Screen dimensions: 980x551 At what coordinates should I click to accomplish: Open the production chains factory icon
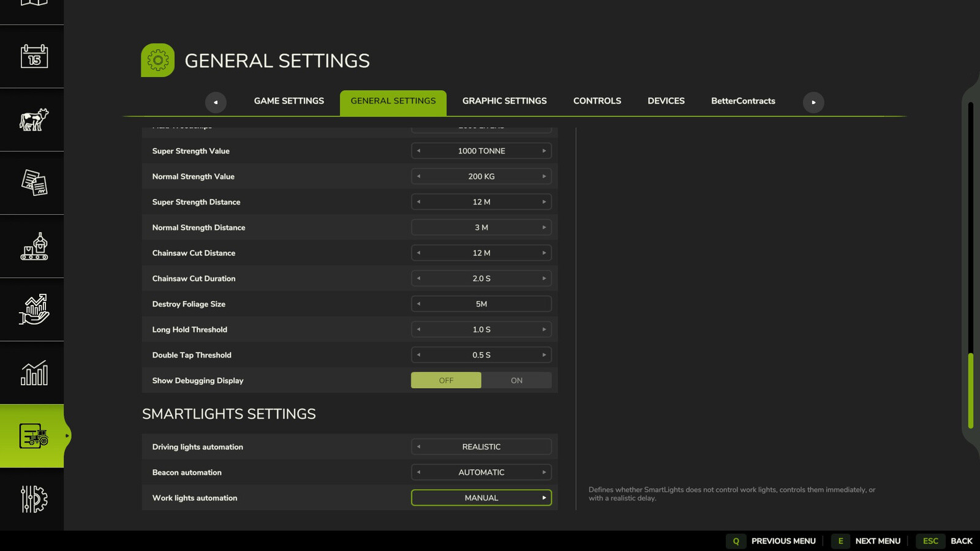tap(34, 246)
